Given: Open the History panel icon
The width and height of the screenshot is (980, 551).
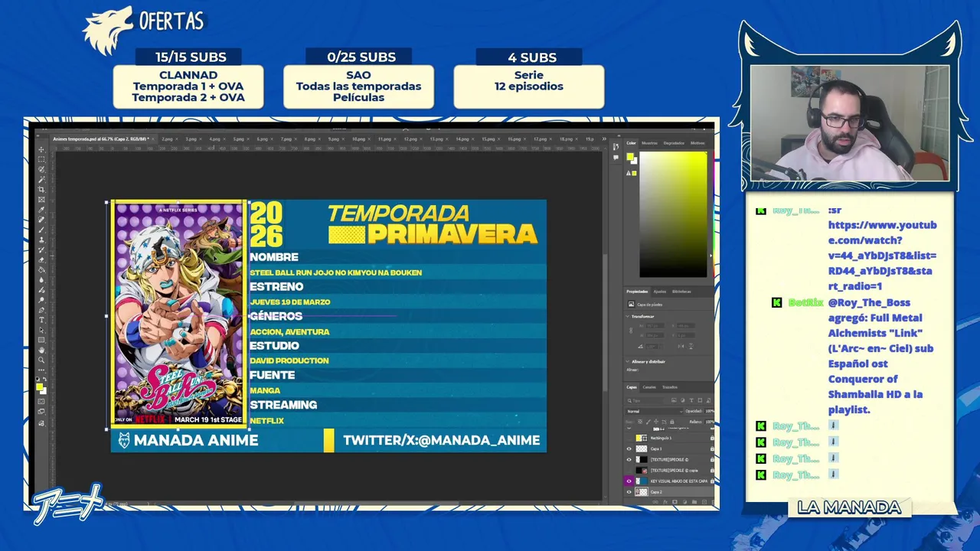Looking at the screenshot, I should tap(616, 147).
